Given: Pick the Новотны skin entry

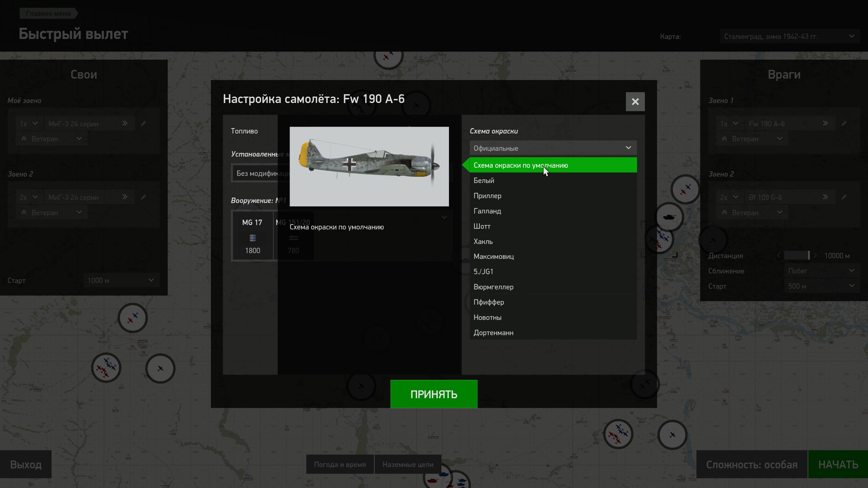Looking at the screenshot, I should tap(553, 317).
